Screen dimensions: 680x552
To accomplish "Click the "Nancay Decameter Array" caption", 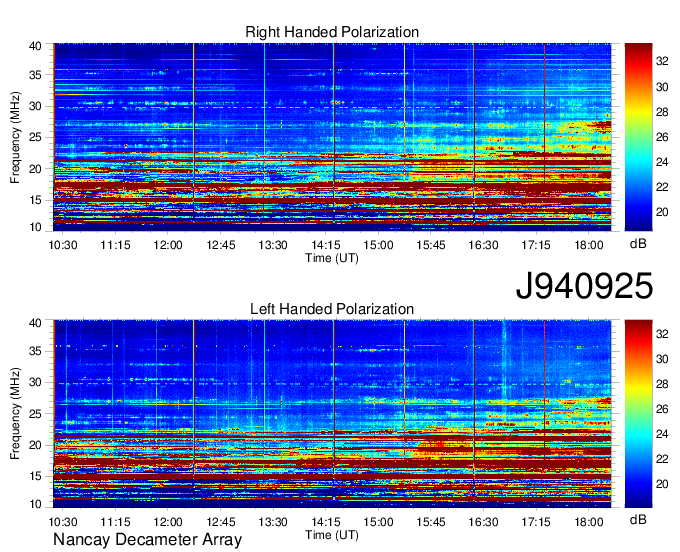I will 147,540.
